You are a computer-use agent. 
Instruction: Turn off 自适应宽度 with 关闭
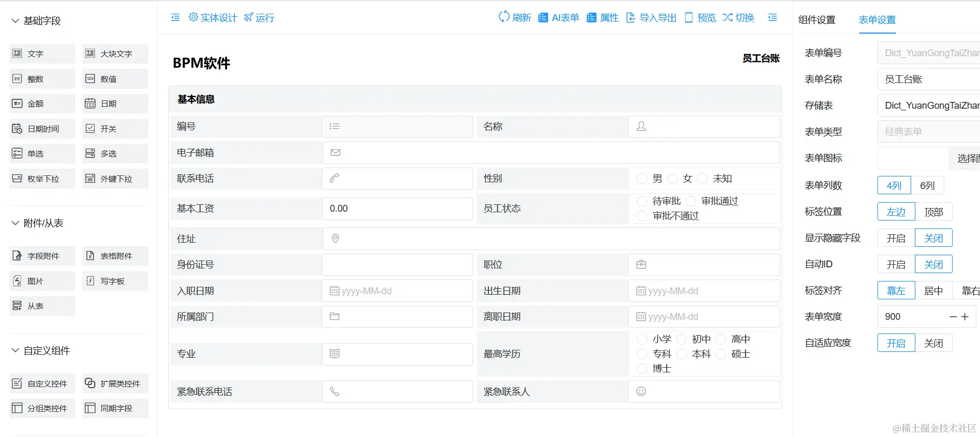click(x=934, y=343)
